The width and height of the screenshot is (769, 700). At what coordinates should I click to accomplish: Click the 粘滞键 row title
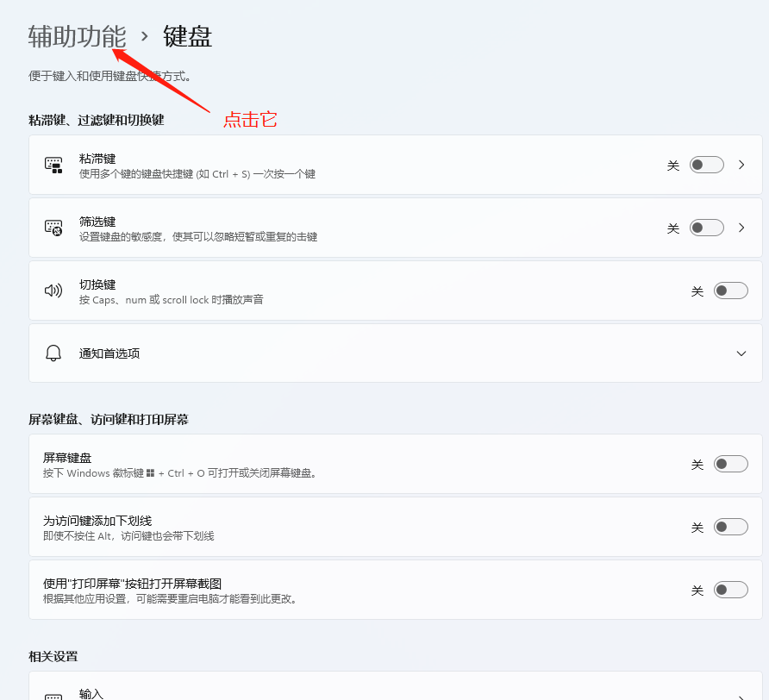pyautogui.click(x=97, y=159)
